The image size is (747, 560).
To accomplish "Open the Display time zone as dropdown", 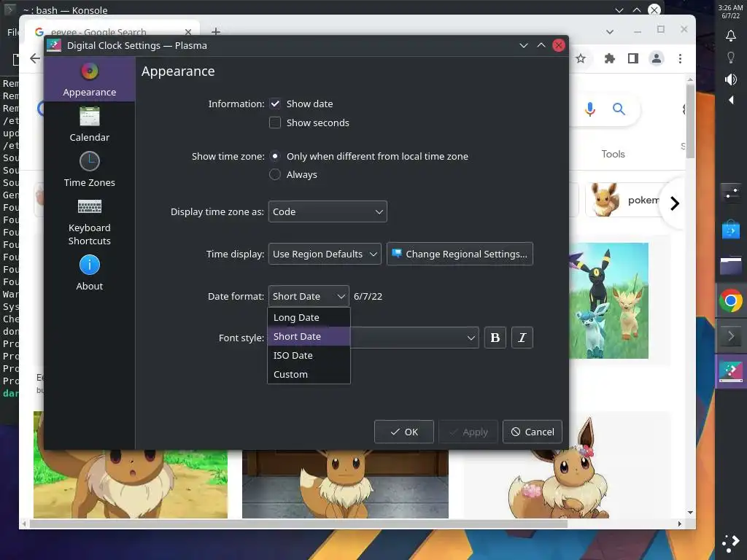I will click(328, 212).
